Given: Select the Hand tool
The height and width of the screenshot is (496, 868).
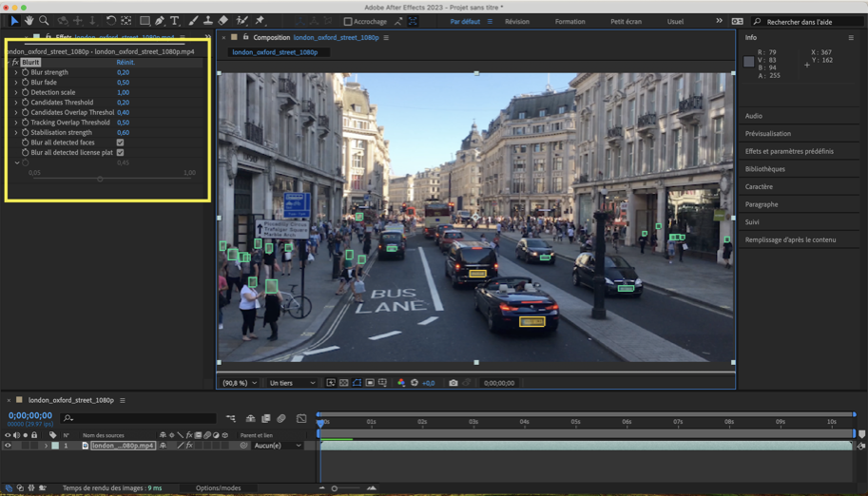Looking at the screenshot, I should tap(29, 21).
